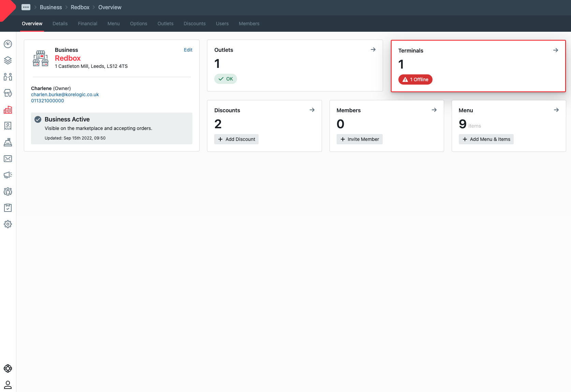Click the Invite Member button
The height and width of the screenshot is (392, 571).
pos(360,139)
